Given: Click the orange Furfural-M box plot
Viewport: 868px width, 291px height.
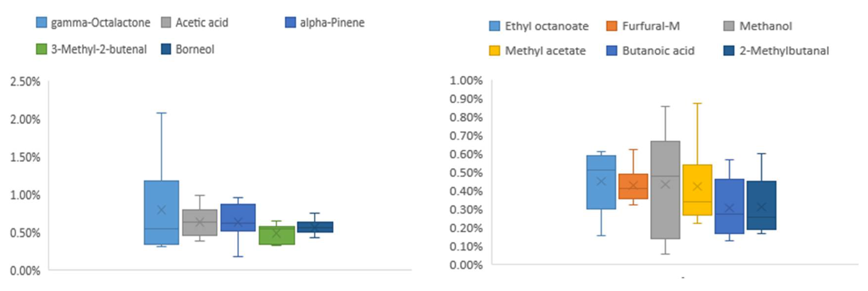Looking at the screenshot, I should point(633,186).
